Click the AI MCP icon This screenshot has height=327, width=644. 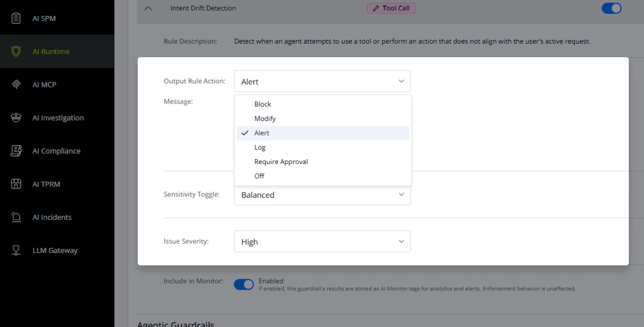[16, 84]
